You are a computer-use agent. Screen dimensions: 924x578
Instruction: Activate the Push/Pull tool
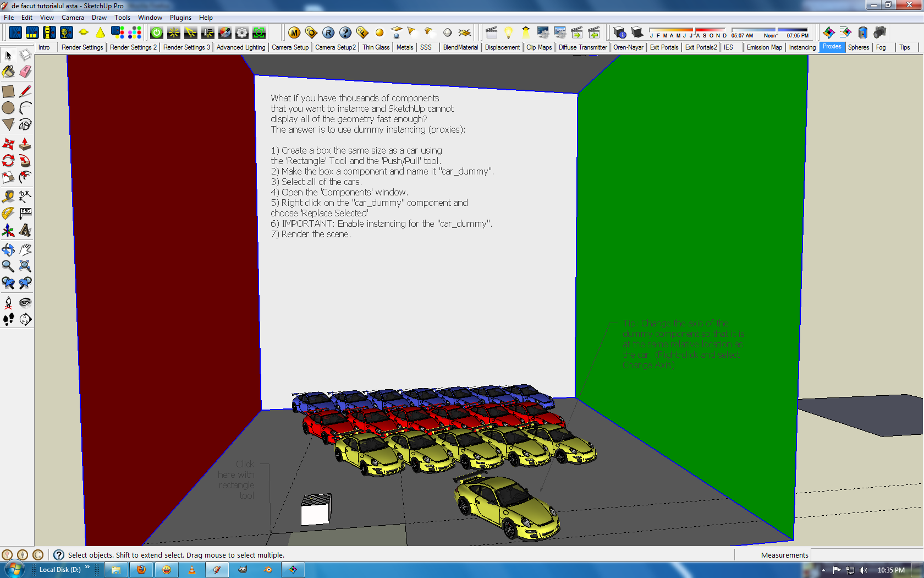tap(25, 144)
